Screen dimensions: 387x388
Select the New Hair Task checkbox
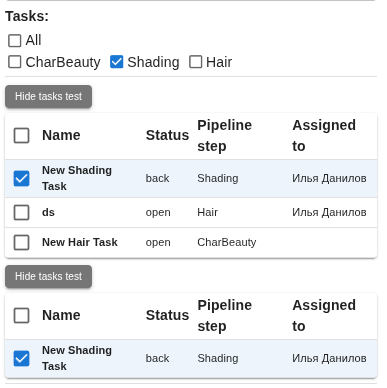pyautogui.click(x=21, y=242)
